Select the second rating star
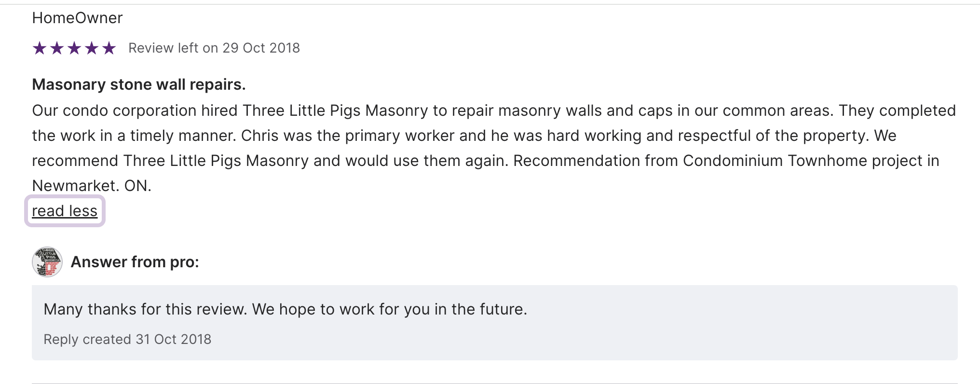The width and height of the screenshot is (980, 384). (57, 48)
